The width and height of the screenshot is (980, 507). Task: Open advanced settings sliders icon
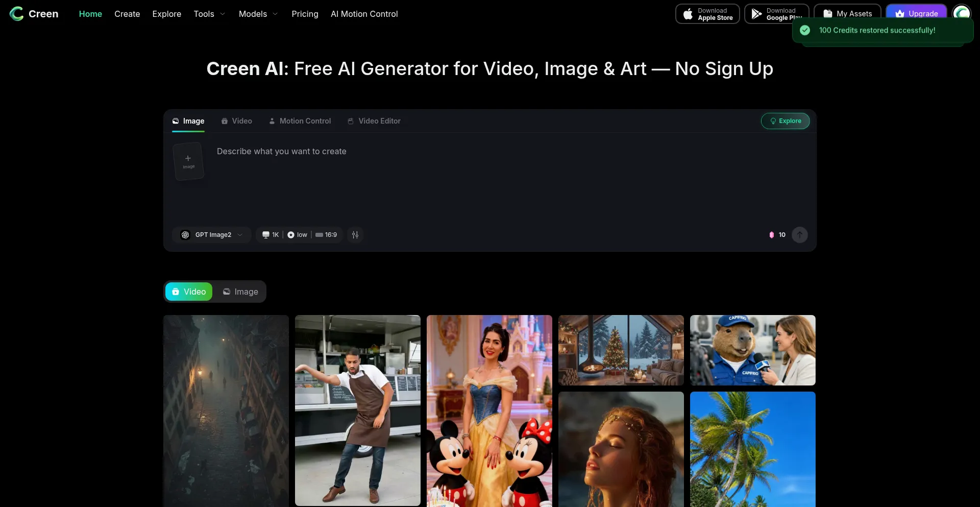pos(355,235)
